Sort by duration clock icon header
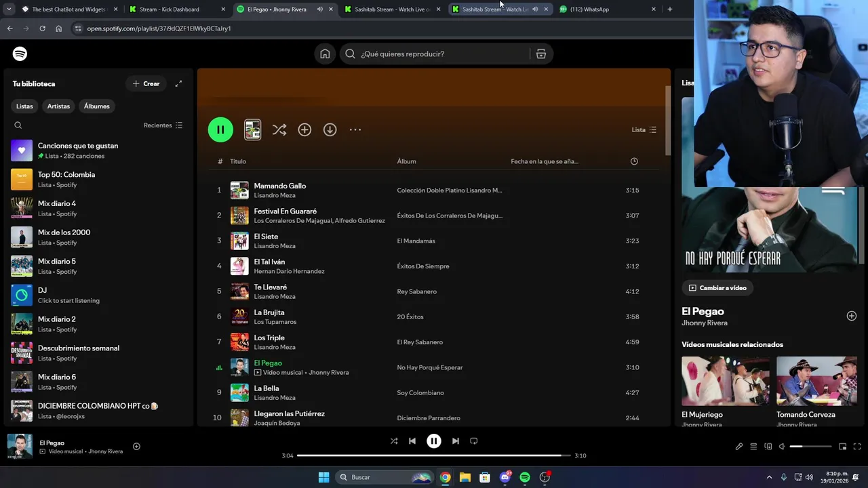This screenshot has width=868, height=488. [634, 161]
